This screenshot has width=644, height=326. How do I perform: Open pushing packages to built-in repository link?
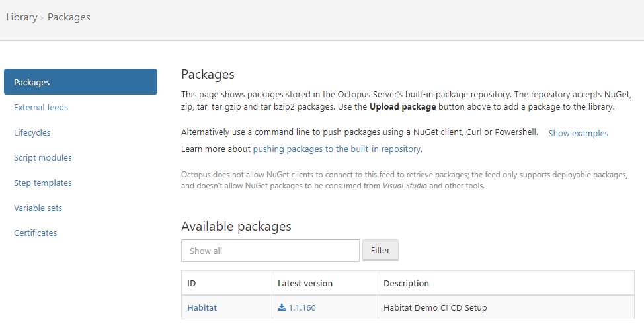pos(337,149)
